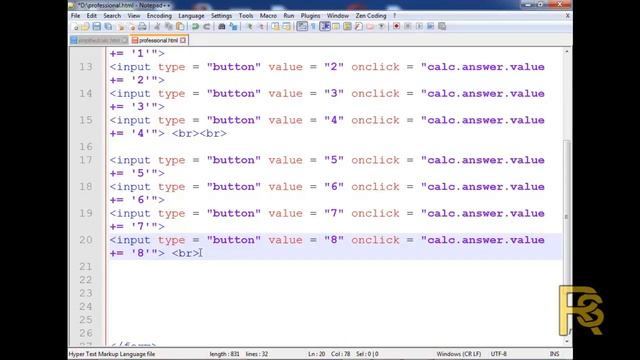The image size is (640, 360).
Task: Close the professional.html tab
Action: [x=183, y=40]
